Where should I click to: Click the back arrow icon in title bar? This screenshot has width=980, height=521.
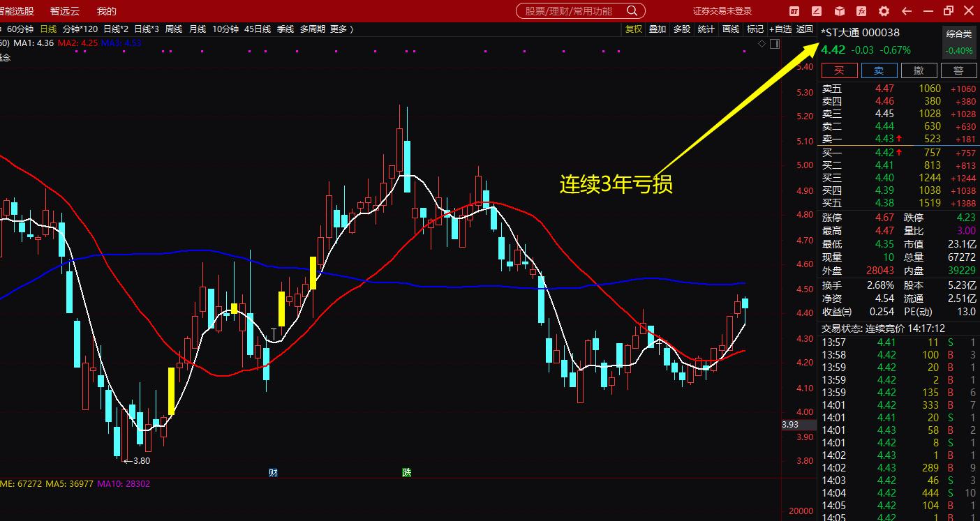(906, 11)
